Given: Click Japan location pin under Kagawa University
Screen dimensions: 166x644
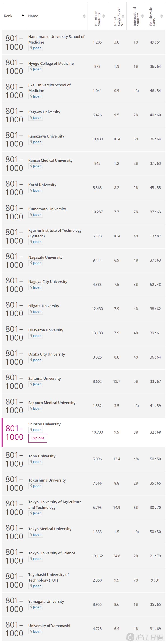Looking at the screenshot, I should (31, 118).
